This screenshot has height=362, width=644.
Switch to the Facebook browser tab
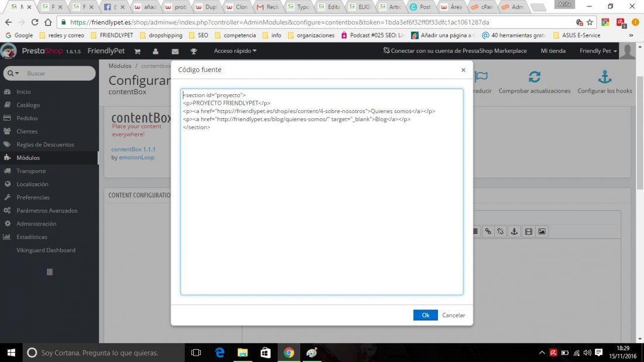pyautogui.click(x=115, y=7)
